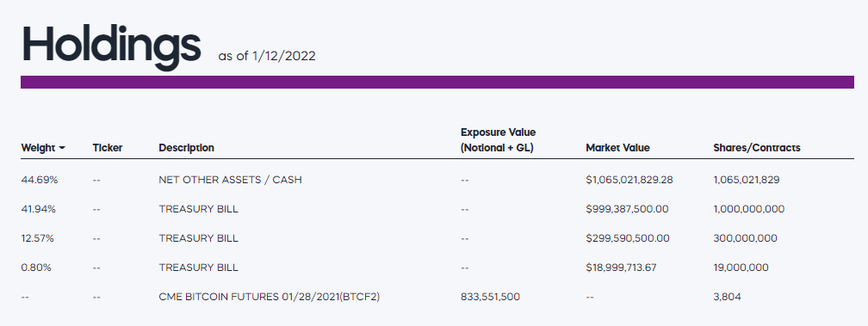Select the first TREASURY BILL description
The width and height of the screenshot is (868, 326).
click(198, 209)
